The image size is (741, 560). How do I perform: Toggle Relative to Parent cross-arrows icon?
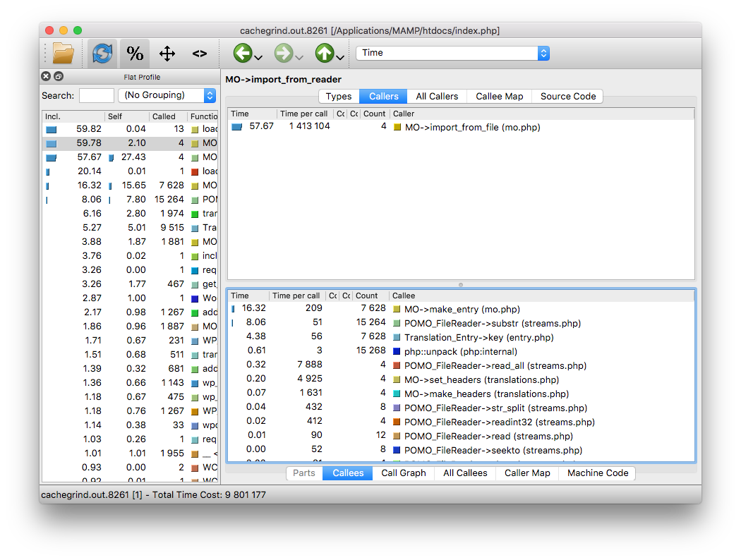167,54
